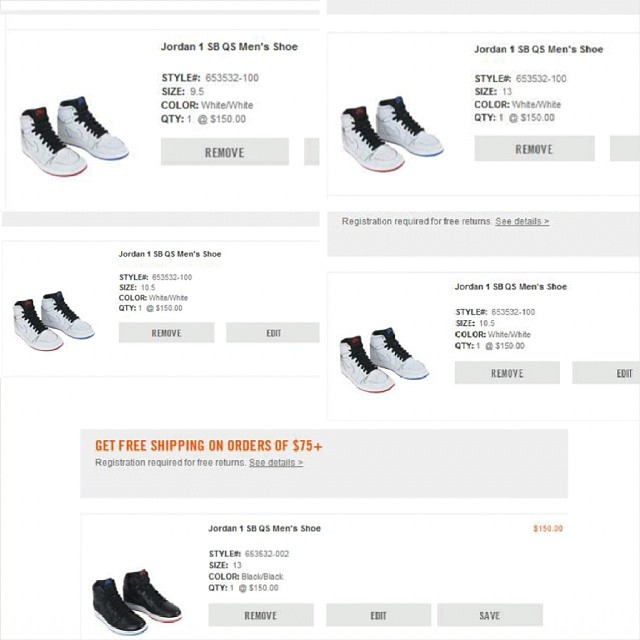Remove the Black/Black size 13 Jordan 1
640x640 pixels.
click(x=261, y=615)
